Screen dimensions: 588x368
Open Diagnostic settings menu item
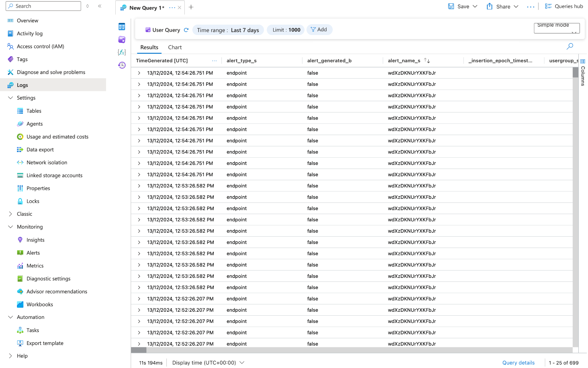tap(49, 279)
